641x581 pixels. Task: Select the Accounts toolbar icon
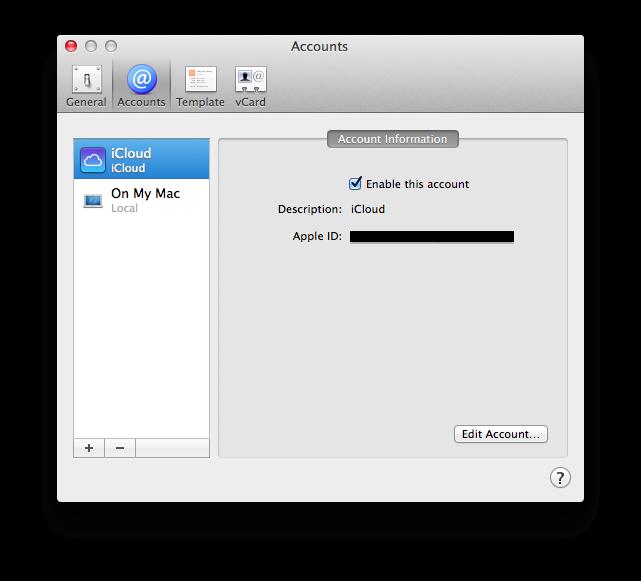coord(141,86)
